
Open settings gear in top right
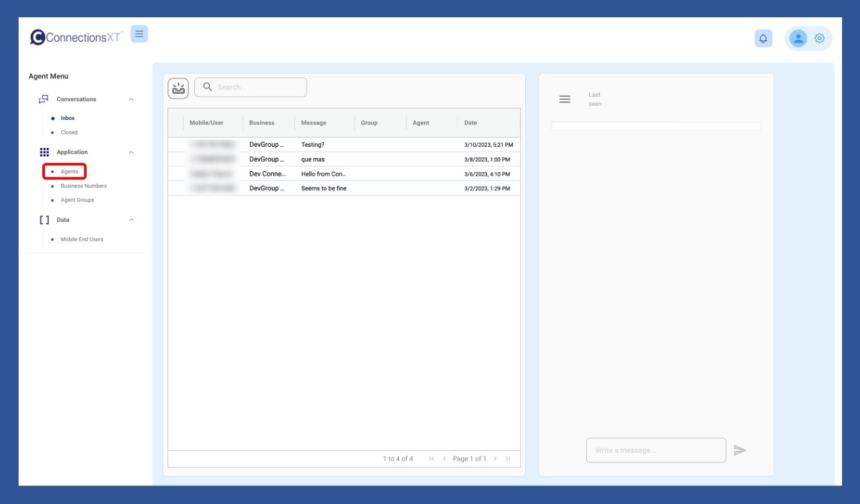pyautogui.click(x=819, y=38)
